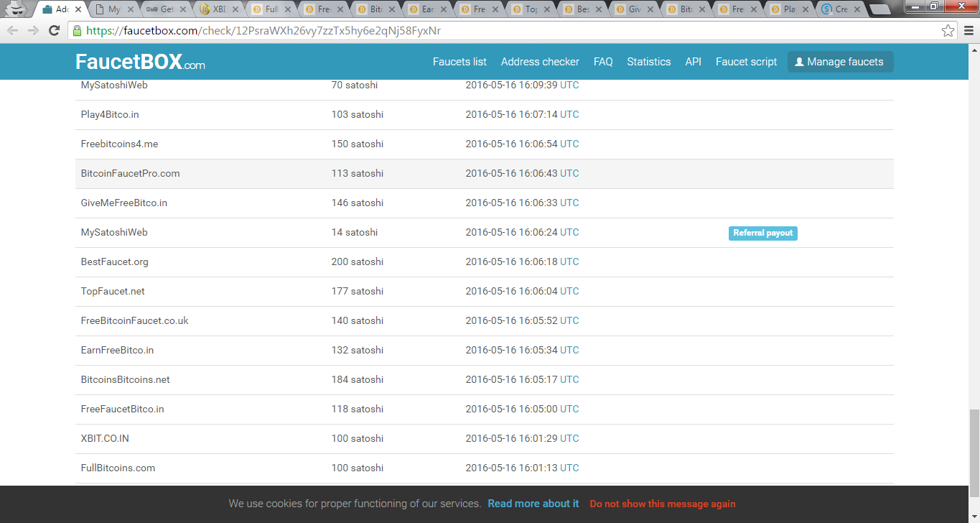
Task: Close the 'Full' tab
Action: 287,9
